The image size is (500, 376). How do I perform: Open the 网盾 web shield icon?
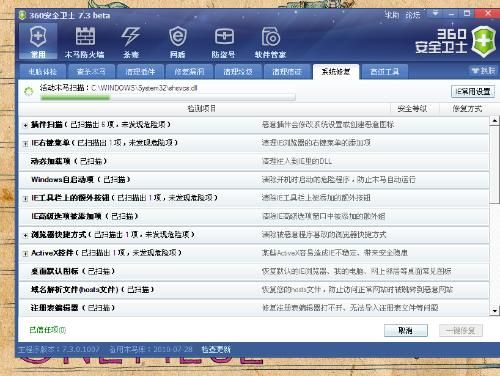(x=178, y=43)
